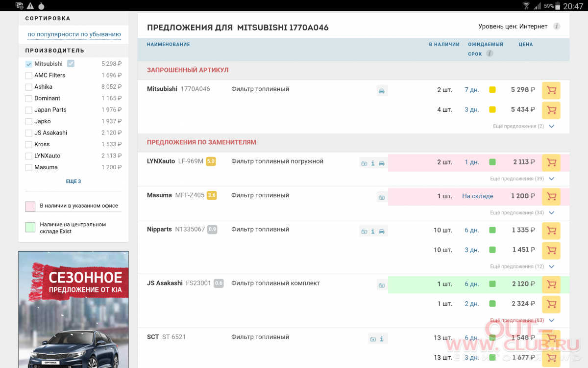This screenshot has height=368, width=588.
Task: Toggle the green Exist central warehouse filter
Action: click(x=30, y=227)
